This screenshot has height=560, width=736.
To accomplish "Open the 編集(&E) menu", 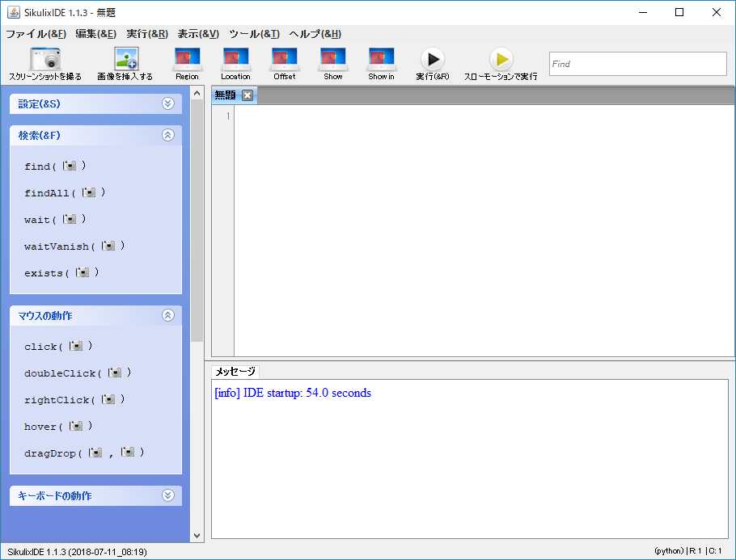I will (x=95, y=34).
